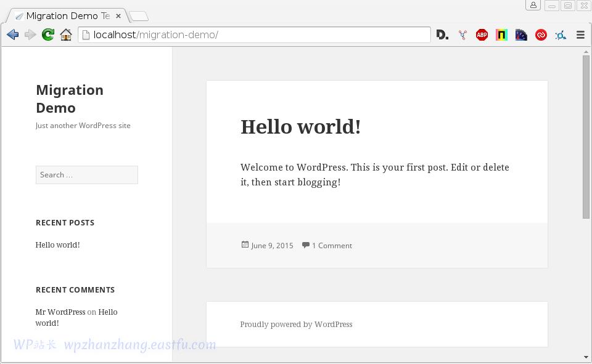Click the scrollbar up arrow
This screenshot has width=592, height=364.
tap(586, 52)
